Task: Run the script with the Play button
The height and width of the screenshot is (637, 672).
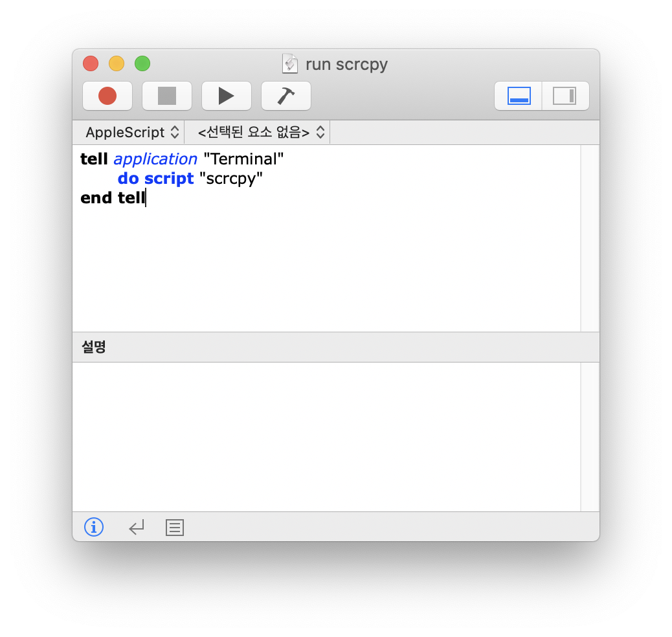Action: tap(227, 96)
